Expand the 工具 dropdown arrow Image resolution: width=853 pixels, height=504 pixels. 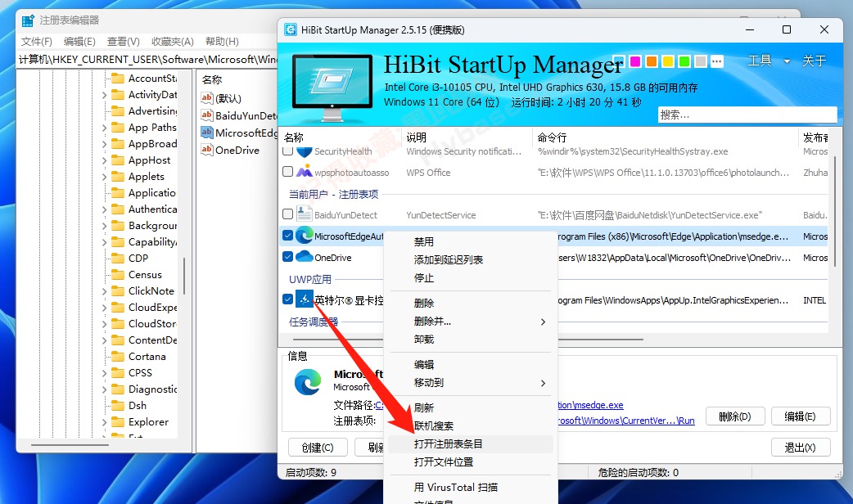pos(787,61)
